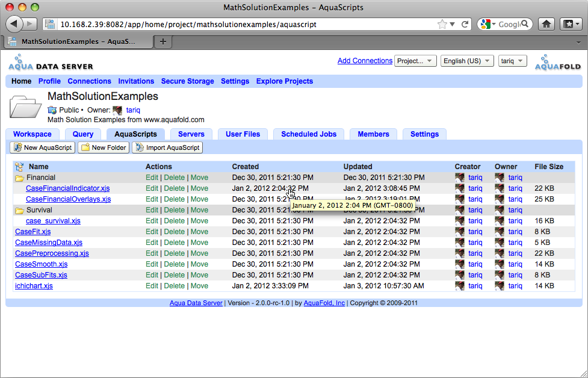The width and height of the screenshot is (588, 378).
Task: Select the MathSolutionExamples browser tab
Action: click(79, 42)
